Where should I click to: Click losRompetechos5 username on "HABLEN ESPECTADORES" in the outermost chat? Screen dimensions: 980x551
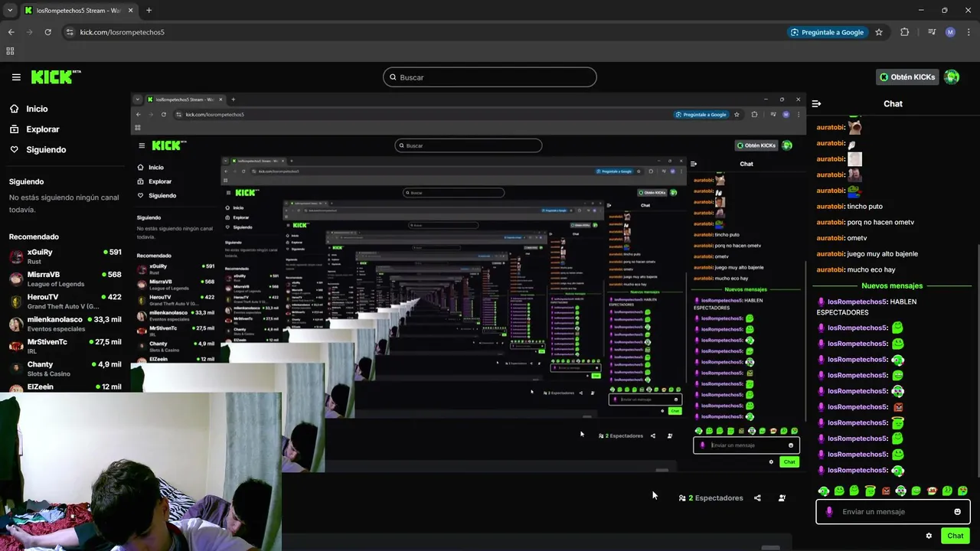click(857, 302)
